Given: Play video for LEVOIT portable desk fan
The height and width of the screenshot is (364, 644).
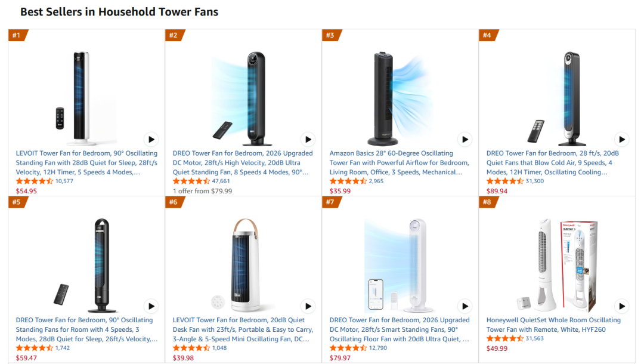Looking at the screenshot, I should [308, 306].
